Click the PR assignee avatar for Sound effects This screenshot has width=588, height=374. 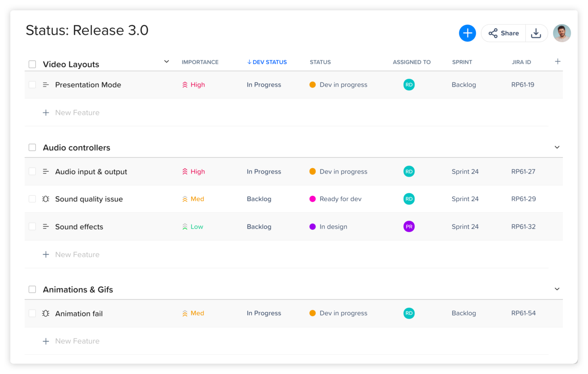(409, 227)
